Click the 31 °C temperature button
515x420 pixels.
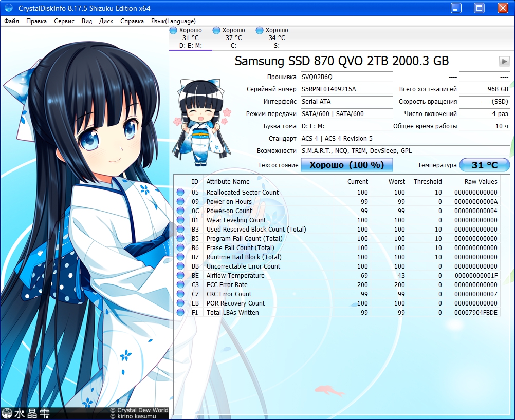(x=485, y=165)
